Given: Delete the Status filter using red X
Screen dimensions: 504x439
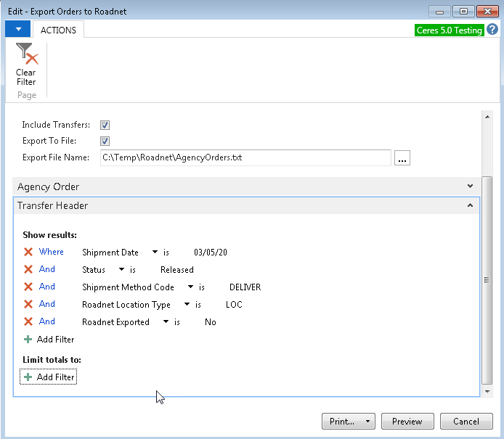Looking at the screenshot, I should coord(28,269).
